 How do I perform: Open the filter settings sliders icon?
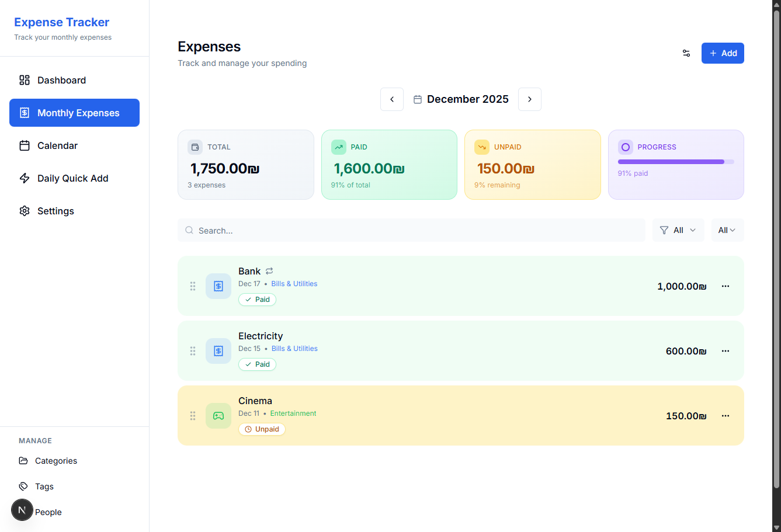(686, 53)
